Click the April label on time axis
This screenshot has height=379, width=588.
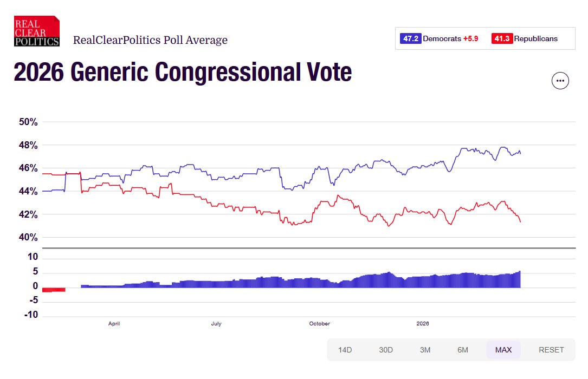(114, 324)
